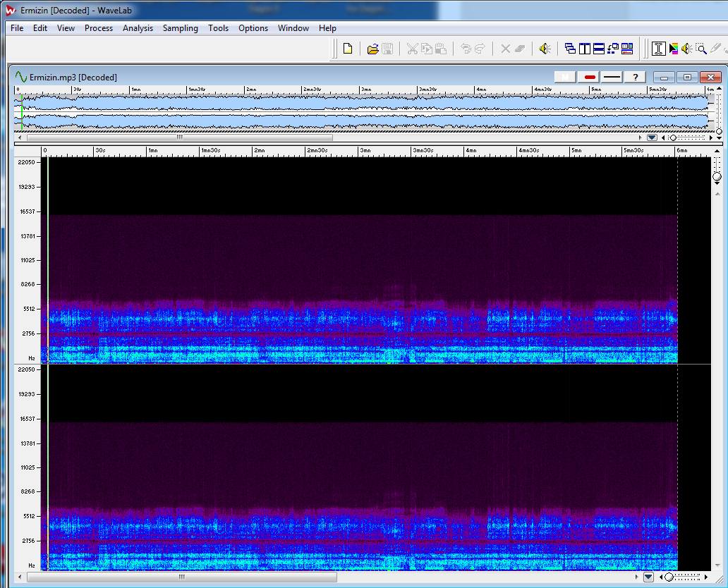Toggle the black line button in document header

click(612, 77)
